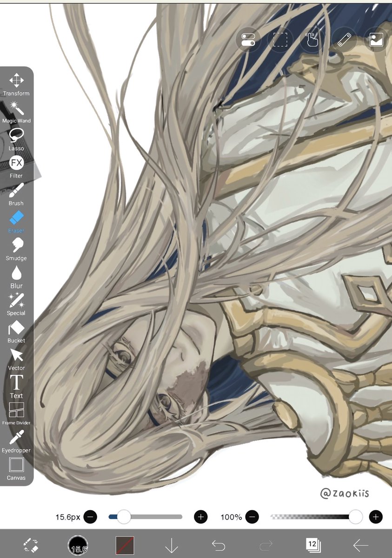Go back with the left arrow
The image size is (392, 558).
click(360, 545)
